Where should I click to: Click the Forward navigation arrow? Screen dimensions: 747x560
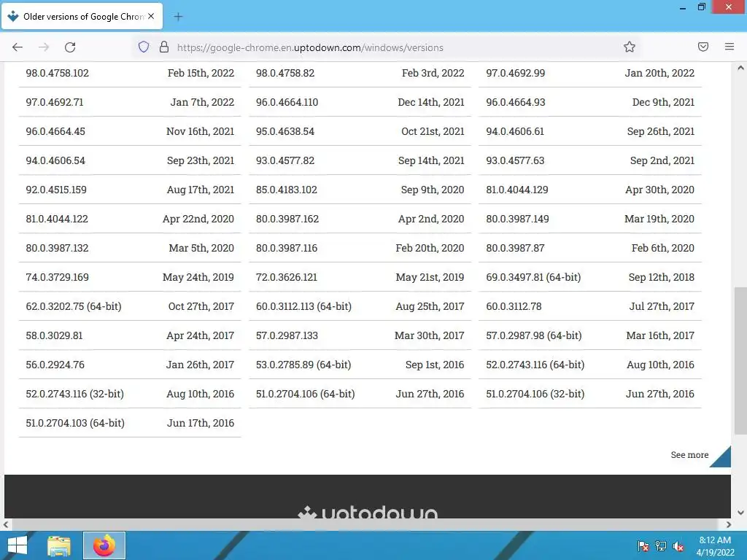[44, 47]
